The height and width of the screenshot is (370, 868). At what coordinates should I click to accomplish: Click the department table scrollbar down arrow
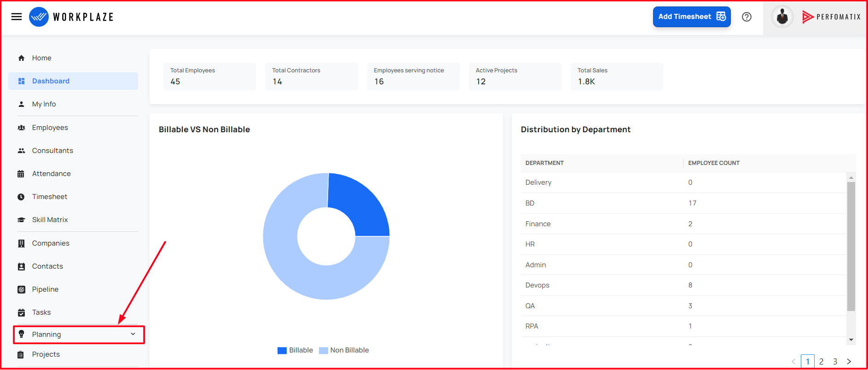851,340
